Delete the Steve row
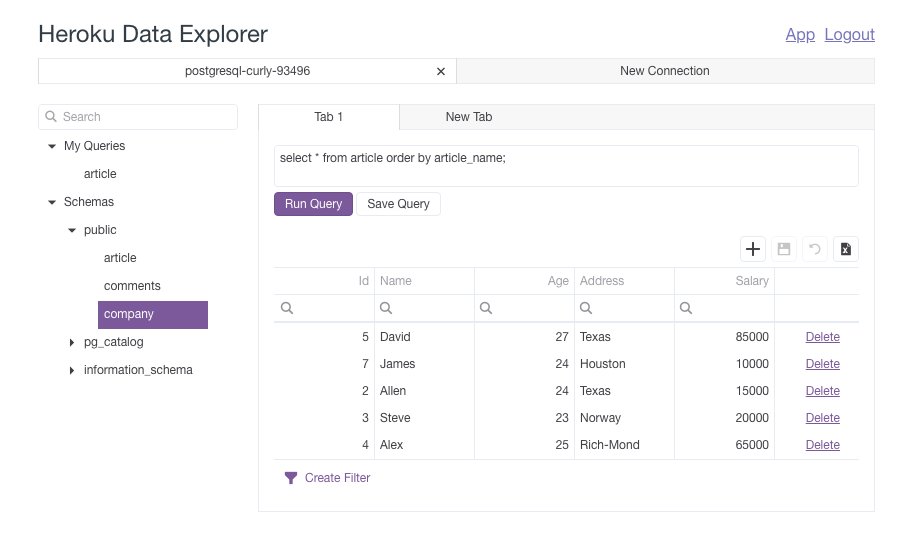The image size is (913, 542). tap(822, 418)
